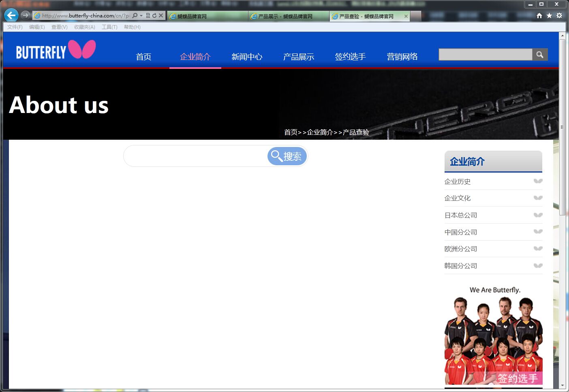Image resolution: width=569 pixels, height=392 pixels.
Task: Open the 帮助(H) menu
Action: [x=132, y=27]
